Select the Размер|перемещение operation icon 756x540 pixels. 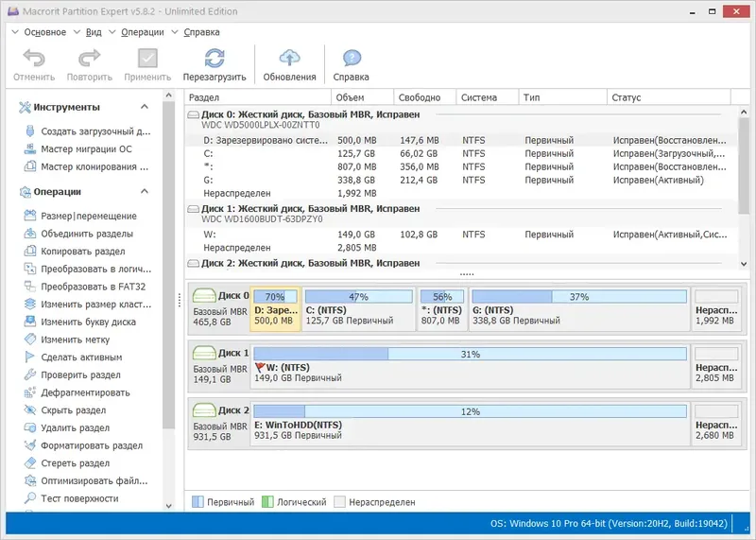[30, 216]
